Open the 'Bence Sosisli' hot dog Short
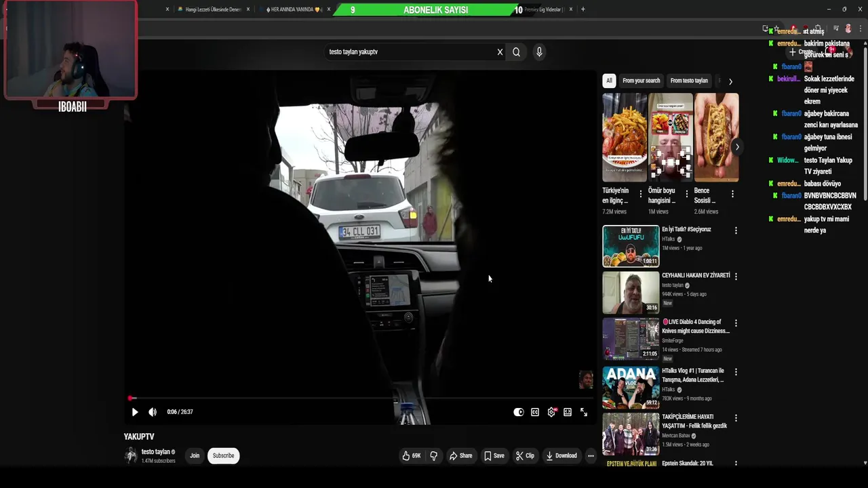 717,138
